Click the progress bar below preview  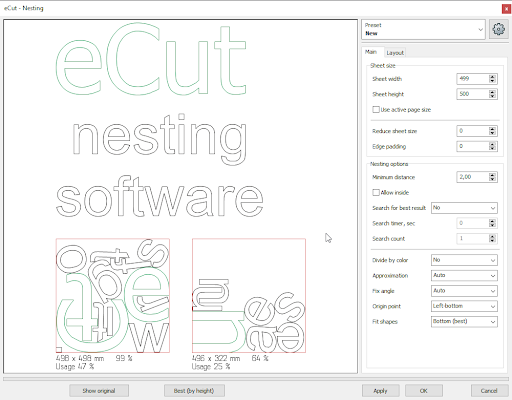coord(256,379)
